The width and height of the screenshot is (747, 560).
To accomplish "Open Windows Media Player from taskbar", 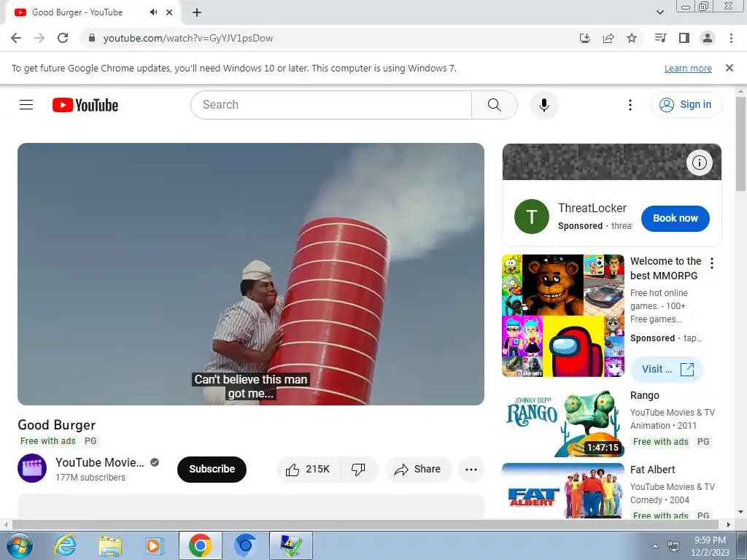I will click(x=155, y=545).
